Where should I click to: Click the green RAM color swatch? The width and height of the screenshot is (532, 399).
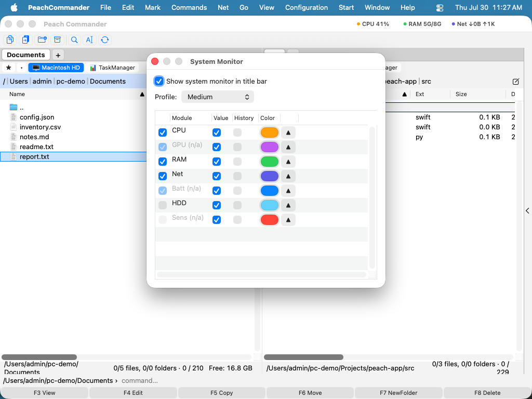[x=270, y=162]
